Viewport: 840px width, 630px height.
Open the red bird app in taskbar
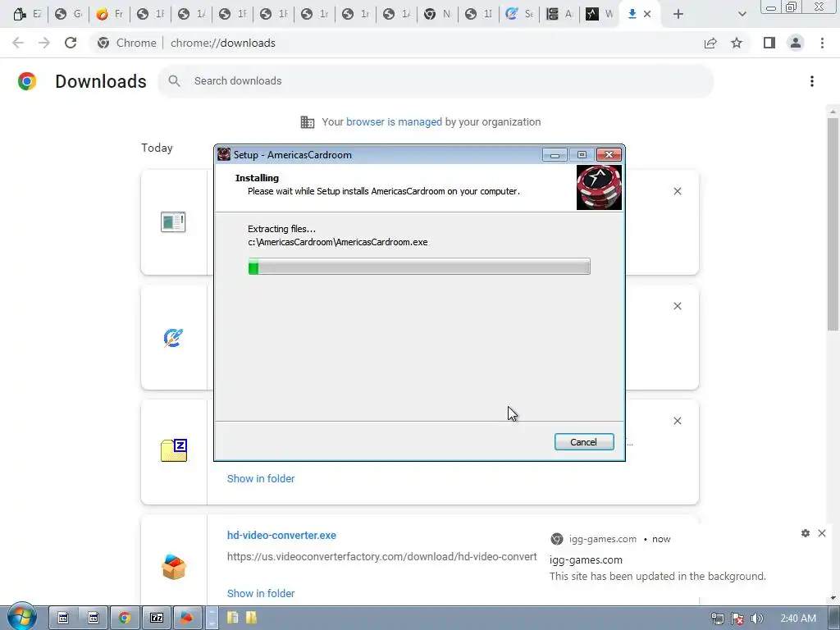(187, 618)
